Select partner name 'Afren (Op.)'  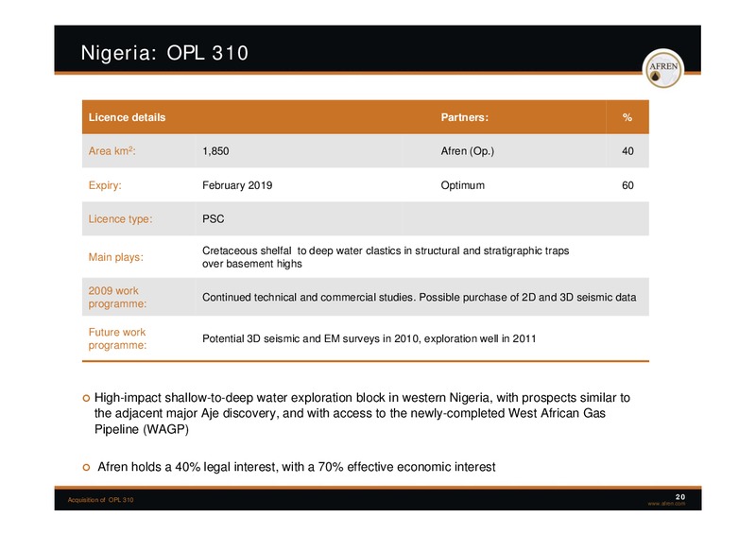(467, 151)
